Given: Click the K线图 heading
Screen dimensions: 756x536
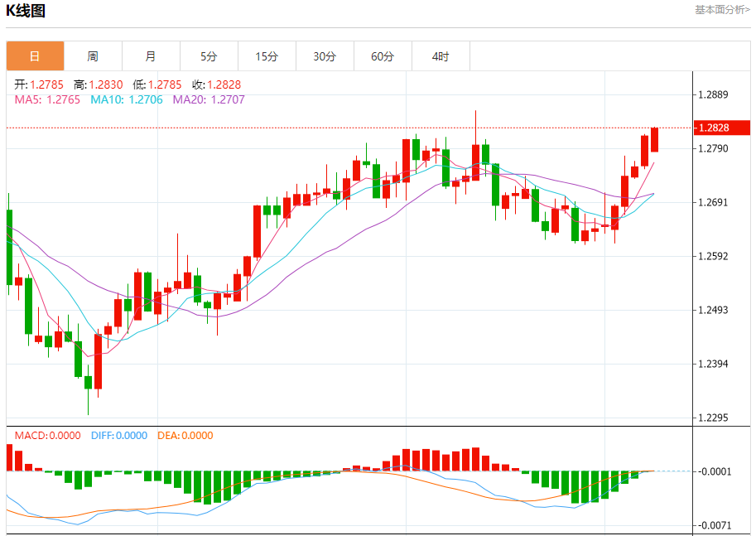Looking at the screenshot, I should coord(26,11).
